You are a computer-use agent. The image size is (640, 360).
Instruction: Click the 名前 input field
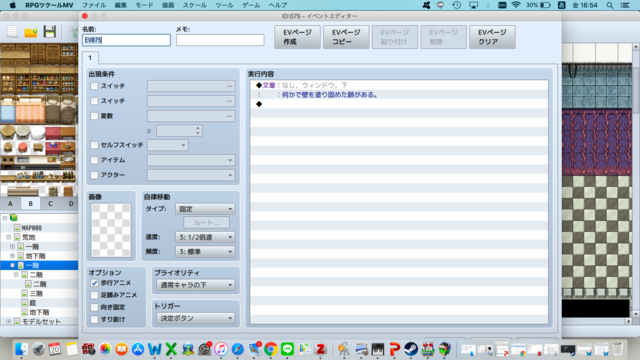click(127, 40)
